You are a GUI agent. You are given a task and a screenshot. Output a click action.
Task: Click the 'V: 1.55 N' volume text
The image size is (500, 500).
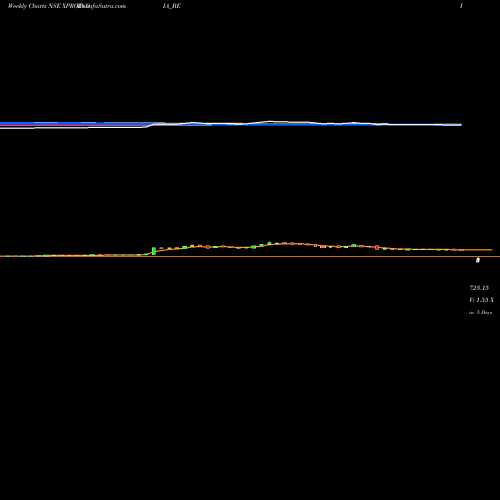pos(481,300)
